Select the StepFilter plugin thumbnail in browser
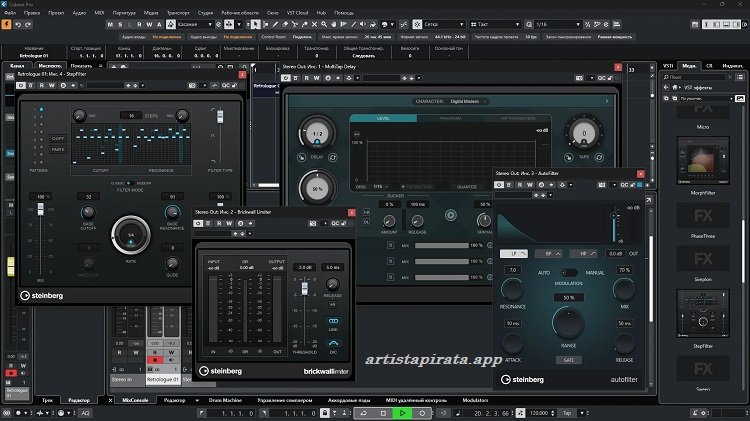 coord(703,313)
